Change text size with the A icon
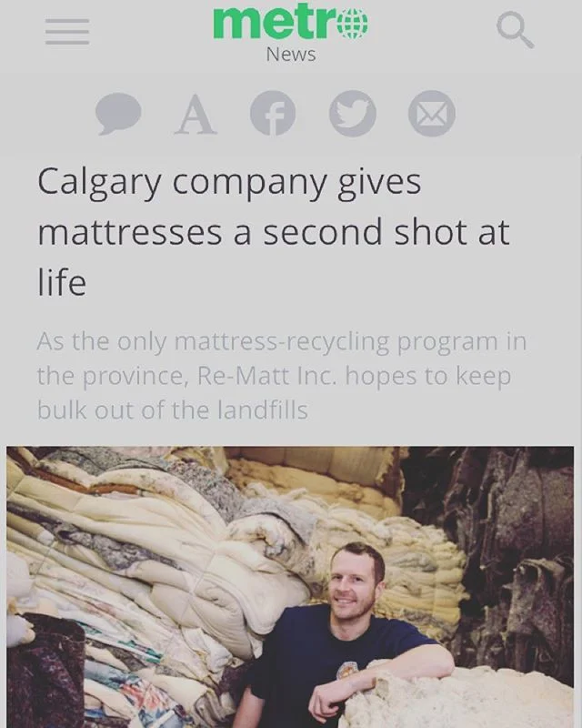 tap(196, 115)
